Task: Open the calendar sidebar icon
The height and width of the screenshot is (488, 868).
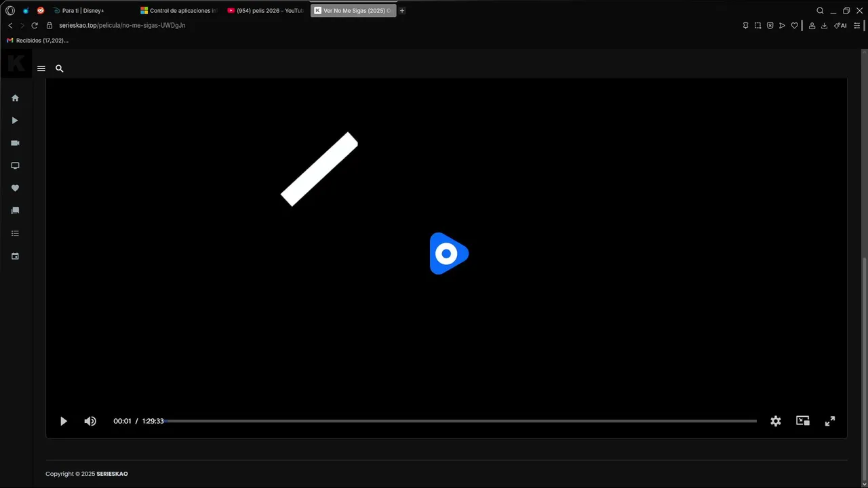Action: pyautogui.click(x=15, y=256)
